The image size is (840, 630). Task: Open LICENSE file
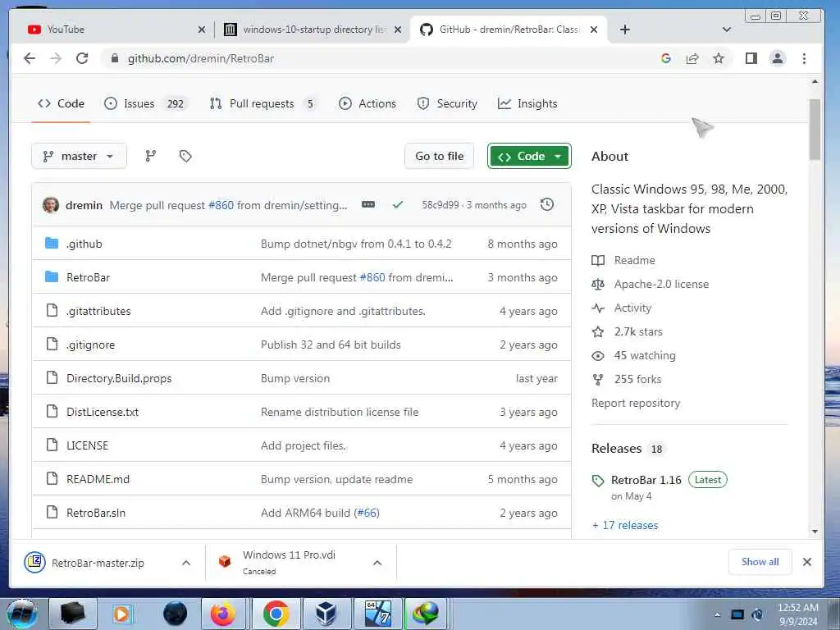click(x=87, y=445)
